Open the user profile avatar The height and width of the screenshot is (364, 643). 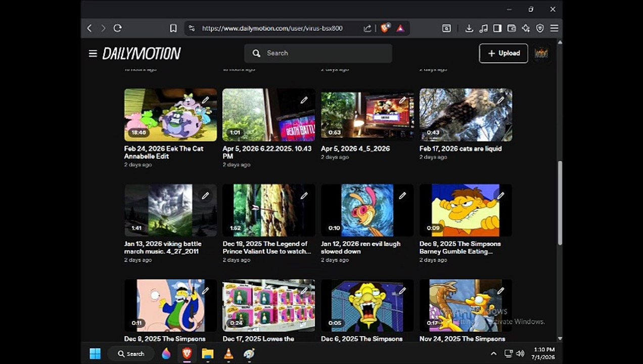click(x=541, y=53)
